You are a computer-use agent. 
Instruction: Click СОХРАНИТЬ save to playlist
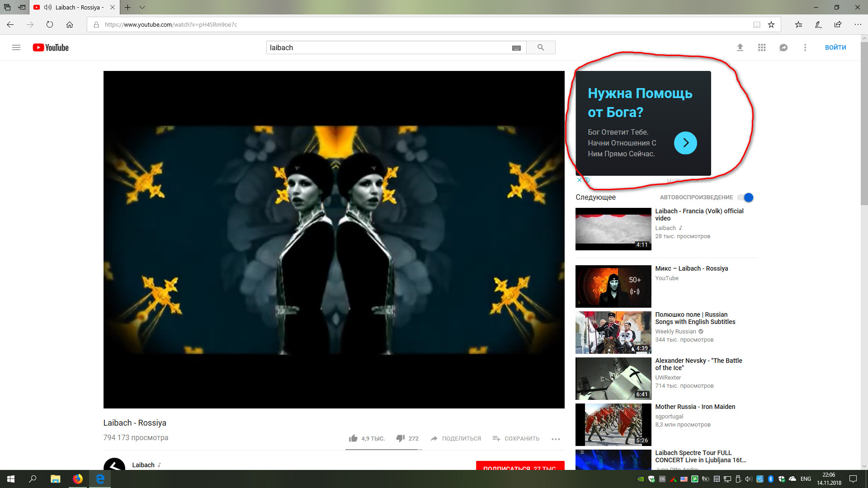click(x=516, y=438)
